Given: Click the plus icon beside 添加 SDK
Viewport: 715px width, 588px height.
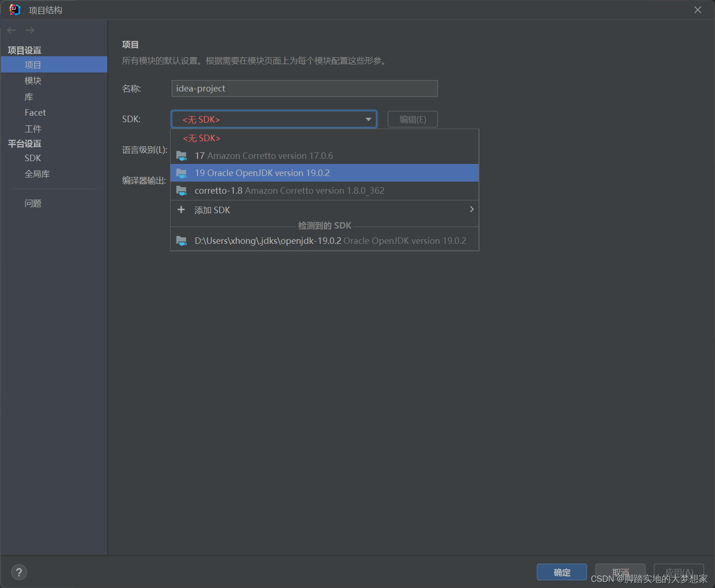Looking at the screenshot, I should 181,209.
